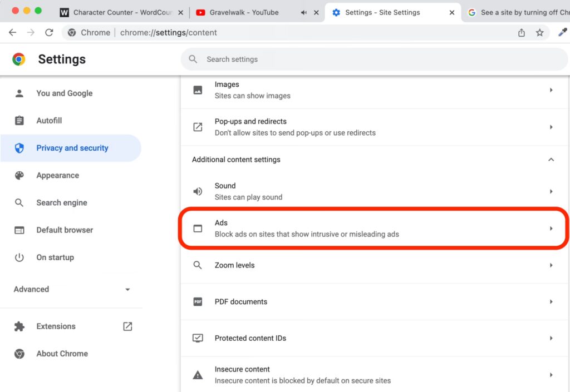The image size is (570, 392).
Task: Open Privacy and security section
Action: [72, 148]
